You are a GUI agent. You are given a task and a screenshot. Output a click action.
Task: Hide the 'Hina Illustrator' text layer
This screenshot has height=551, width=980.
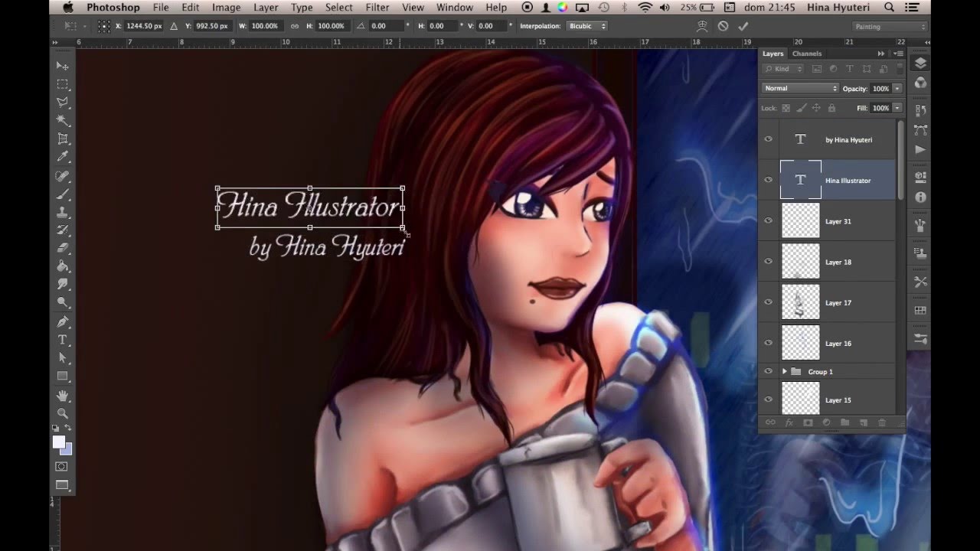pos(769,181)
